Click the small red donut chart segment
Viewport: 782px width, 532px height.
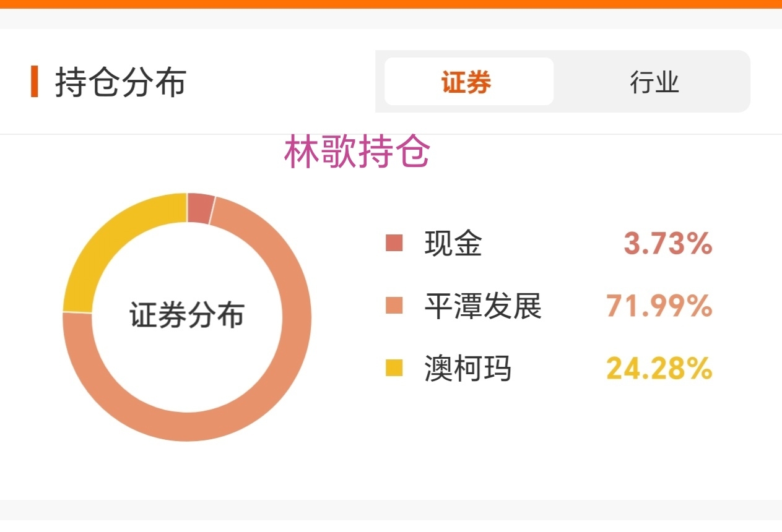coord(200,208)
